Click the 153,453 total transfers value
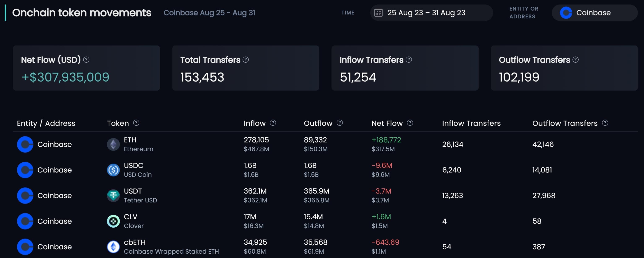Viewport: 644px width, 258px height. tap(202, 77)
